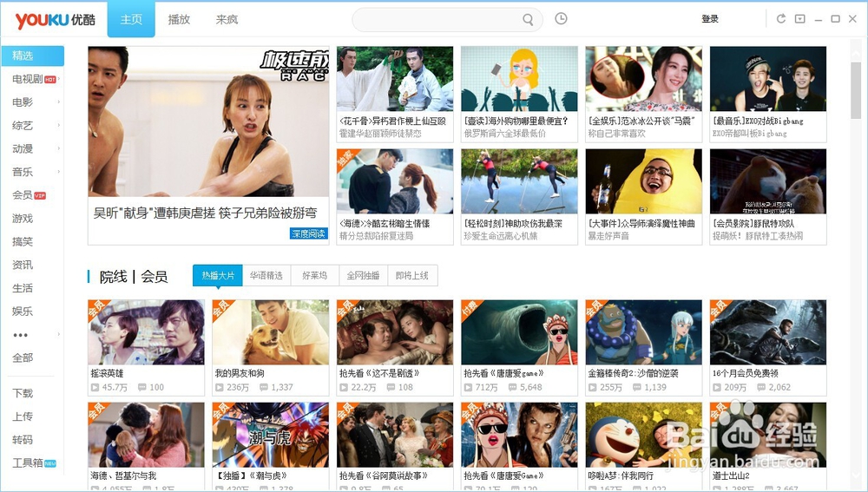Click the comment icon under 摇滚英雄
The image size is (868, 492).
pyautogui.click(x=142, y=387)
